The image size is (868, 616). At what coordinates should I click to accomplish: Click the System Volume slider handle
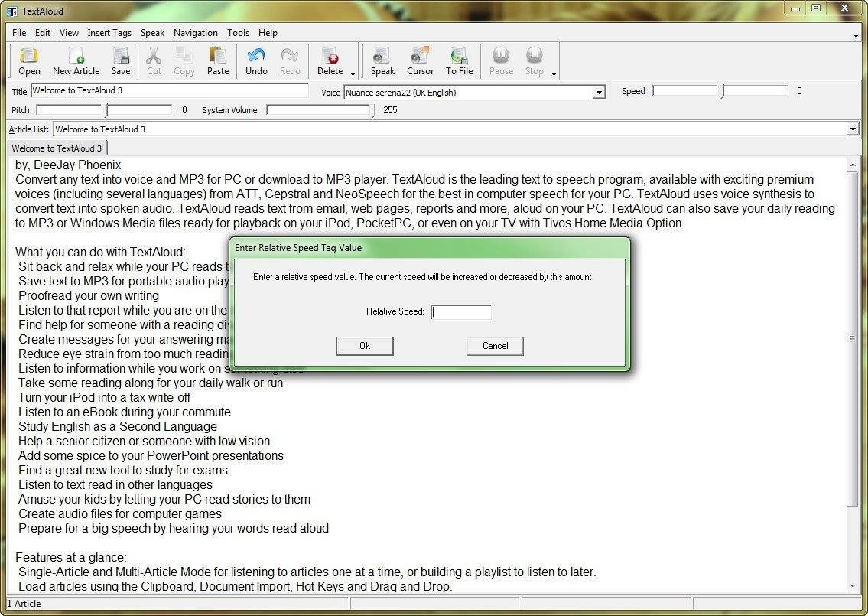pyautogui.click(x=372, y=110)
